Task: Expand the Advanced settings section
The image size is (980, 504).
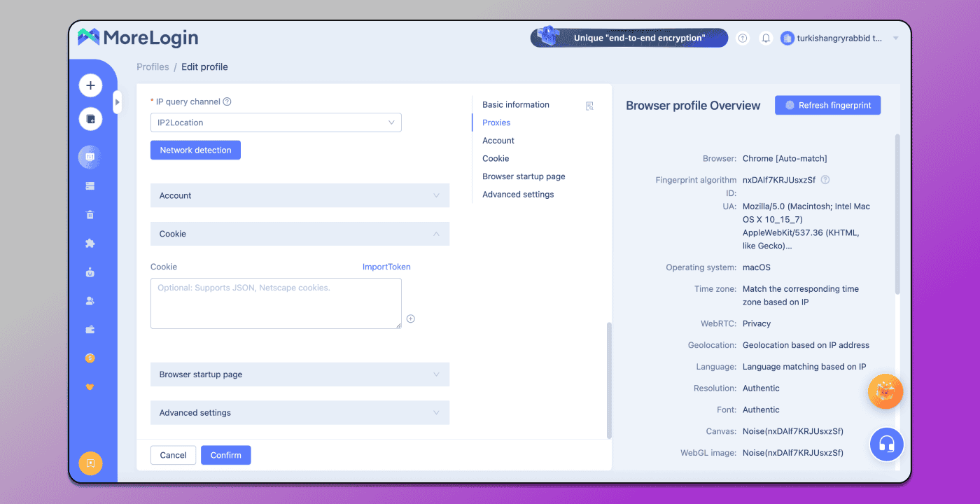Action: pos(300,413)
